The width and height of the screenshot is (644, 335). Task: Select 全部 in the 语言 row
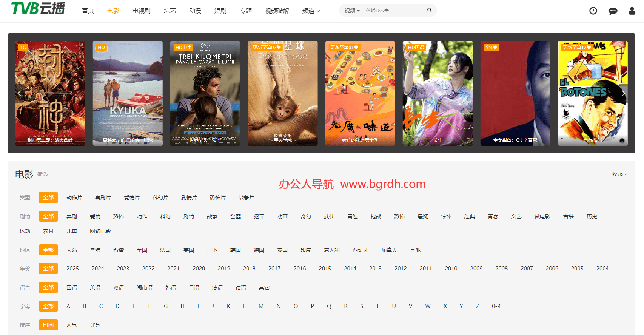tap(48, 287)
